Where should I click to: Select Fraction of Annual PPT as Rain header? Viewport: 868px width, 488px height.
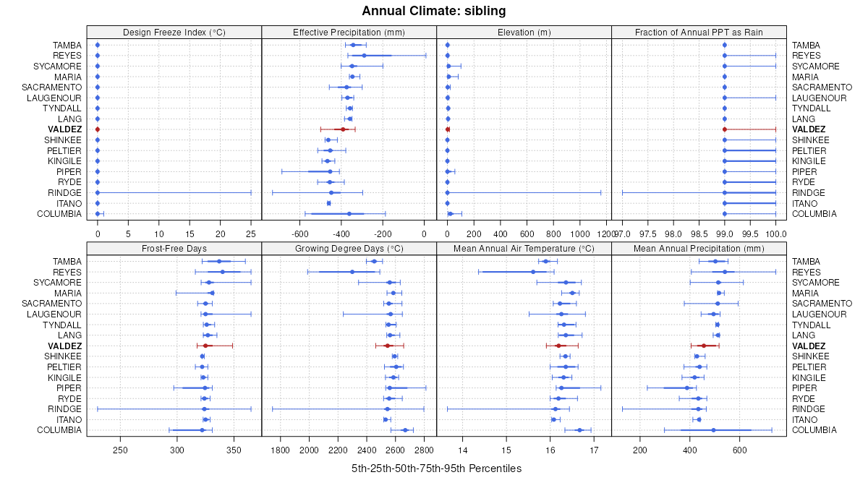(699, 33)
